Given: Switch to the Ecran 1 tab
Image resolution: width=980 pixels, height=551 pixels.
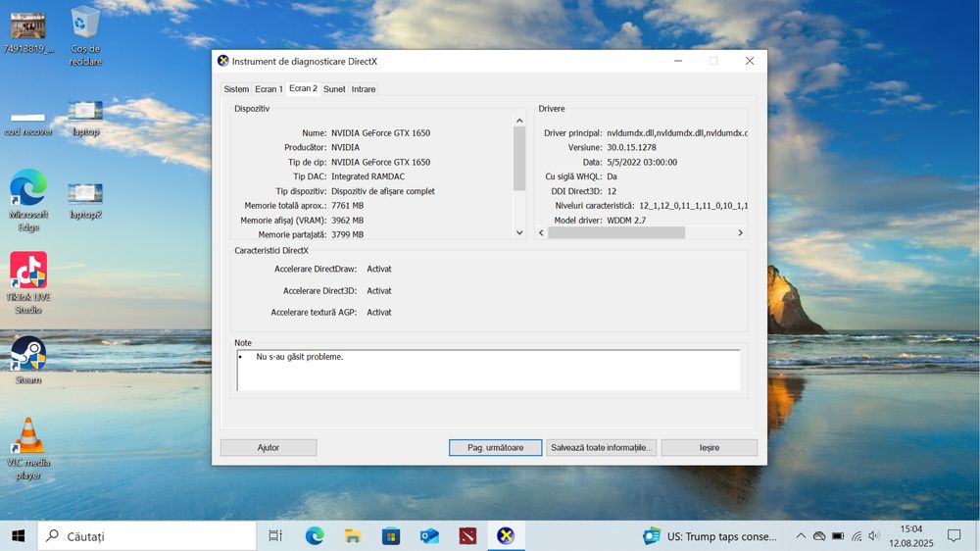Looking at the screenshot, I should [269, 89].
